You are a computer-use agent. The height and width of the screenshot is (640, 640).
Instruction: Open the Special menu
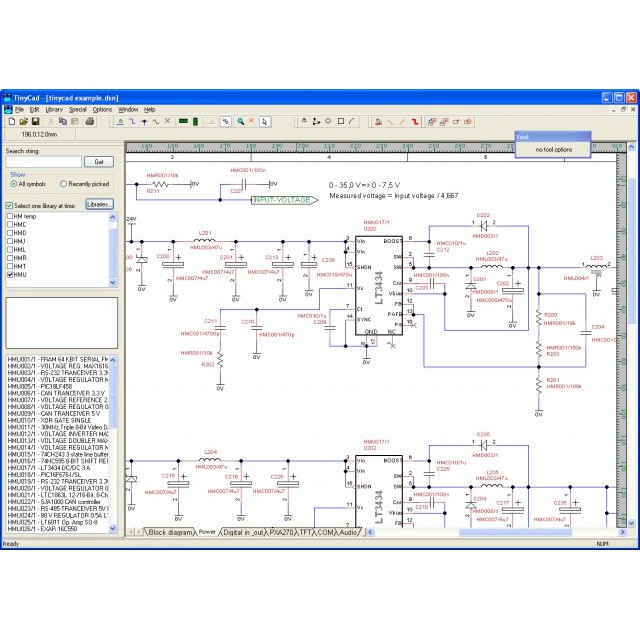(77, 109)
